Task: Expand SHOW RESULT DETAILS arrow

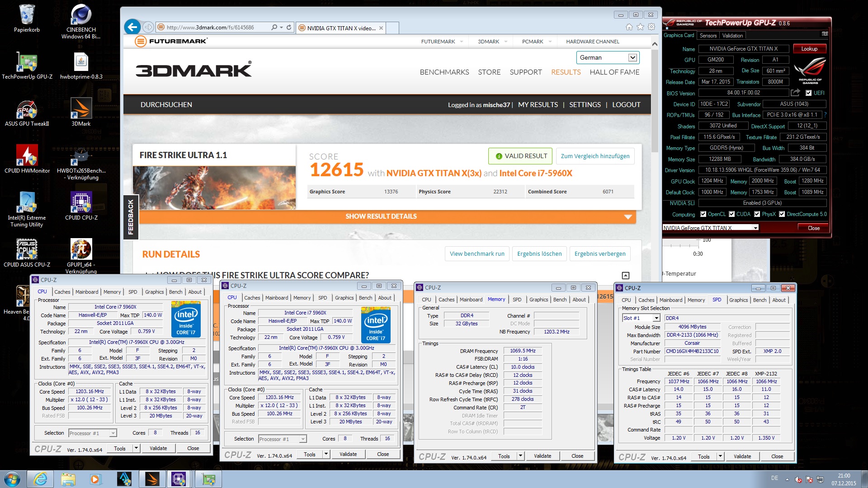Action: [628, 217]
